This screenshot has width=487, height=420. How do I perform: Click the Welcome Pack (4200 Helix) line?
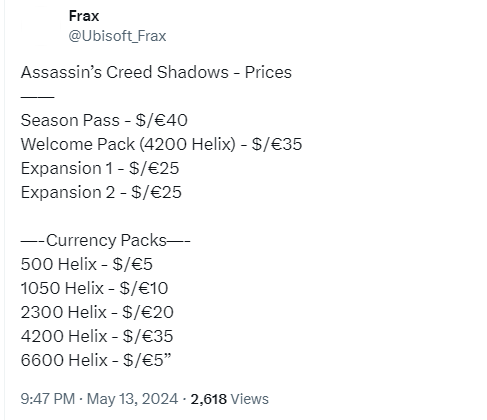[161, 144]
